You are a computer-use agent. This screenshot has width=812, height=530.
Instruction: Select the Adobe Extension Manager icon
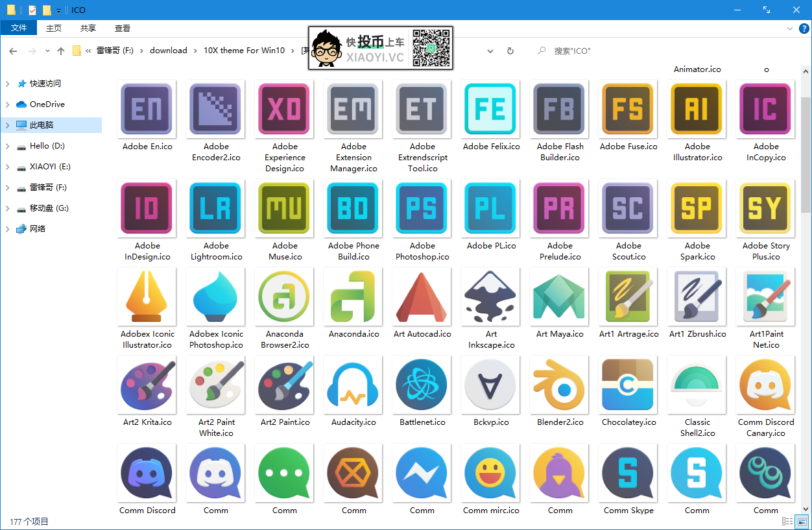point(353,109)
